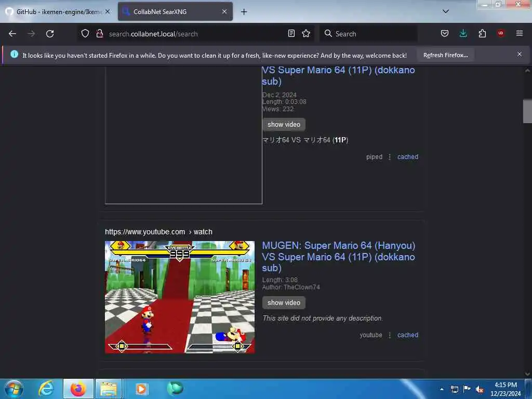Open cached link of piped result
532x399 pixels.
(x=408, y=157)
